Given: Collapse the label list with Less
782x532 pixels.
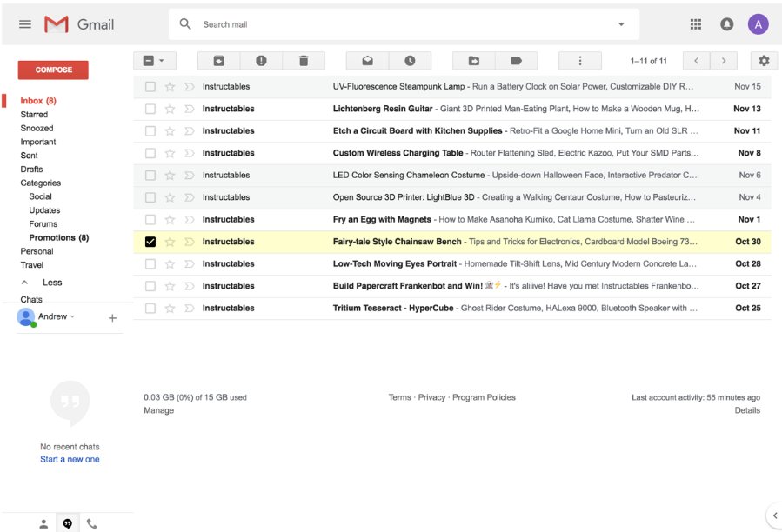Looking at the screenshot, I should (52, 283).
